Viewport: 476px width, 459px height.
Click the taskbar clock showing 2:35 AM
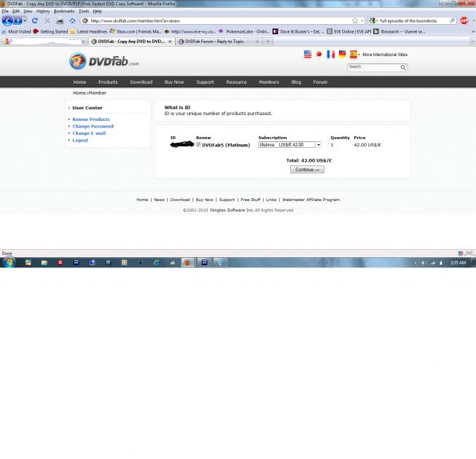(458, 263)
